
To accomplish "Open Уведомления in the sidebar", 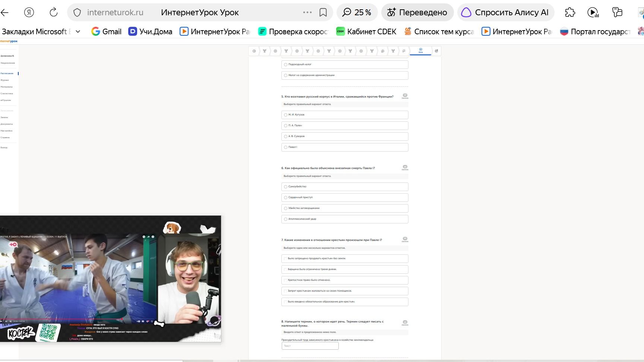I will click(x=8, y=63).
